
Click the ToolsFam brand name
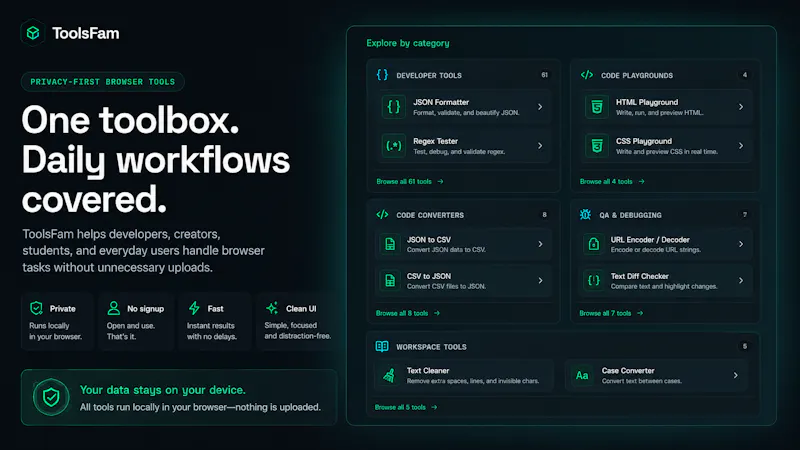point(86,33)
